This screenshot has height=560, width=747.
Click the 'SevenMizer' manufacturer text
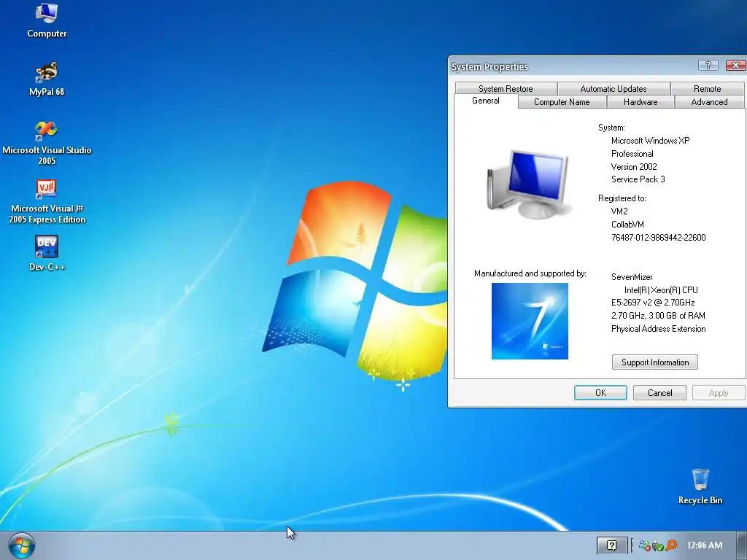(632, 277)
